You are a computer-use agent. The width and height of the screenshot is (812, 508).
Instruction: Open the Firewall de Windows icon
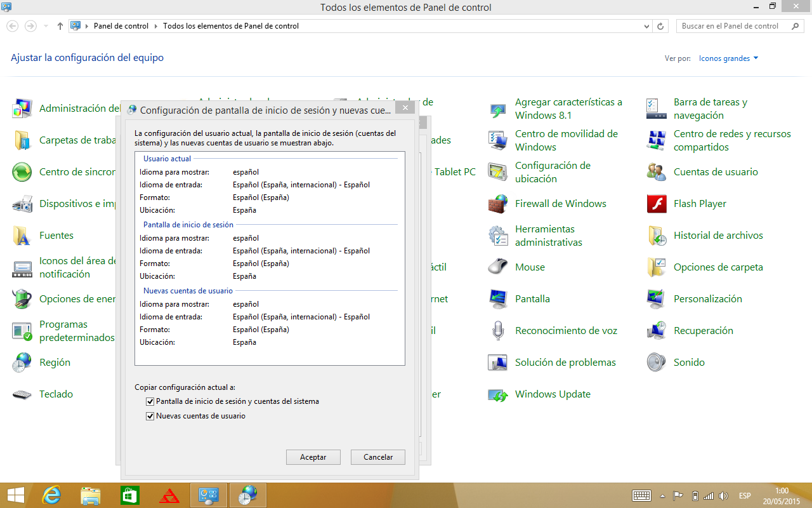click(498, 204)
